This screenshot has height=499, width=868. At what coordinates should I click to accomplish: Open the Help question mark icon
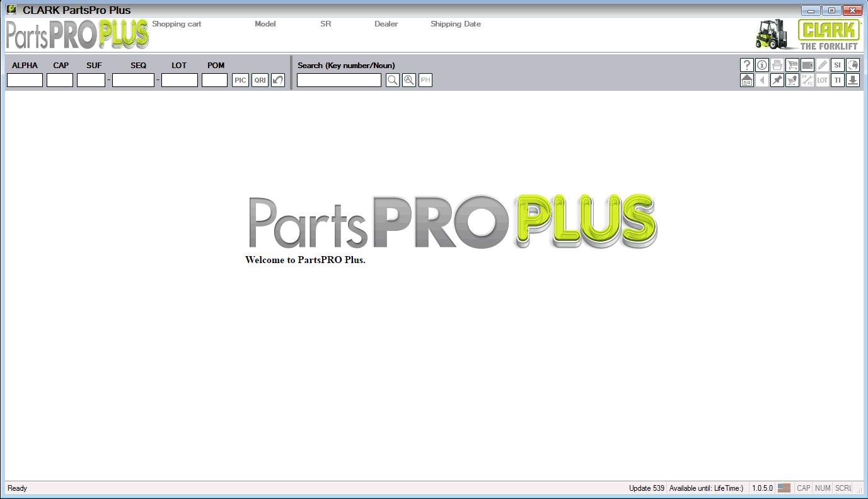[747, 64]
